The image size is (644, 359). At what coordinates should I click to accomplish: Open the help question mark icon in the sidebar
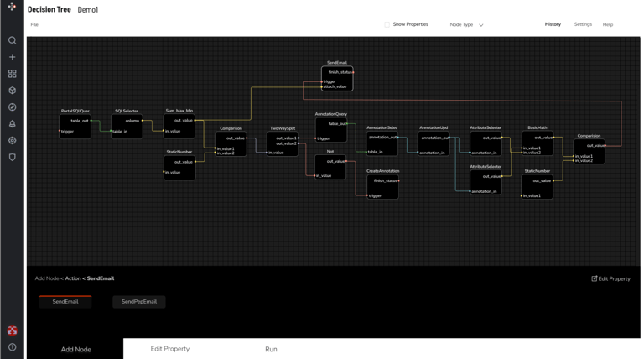13,347
